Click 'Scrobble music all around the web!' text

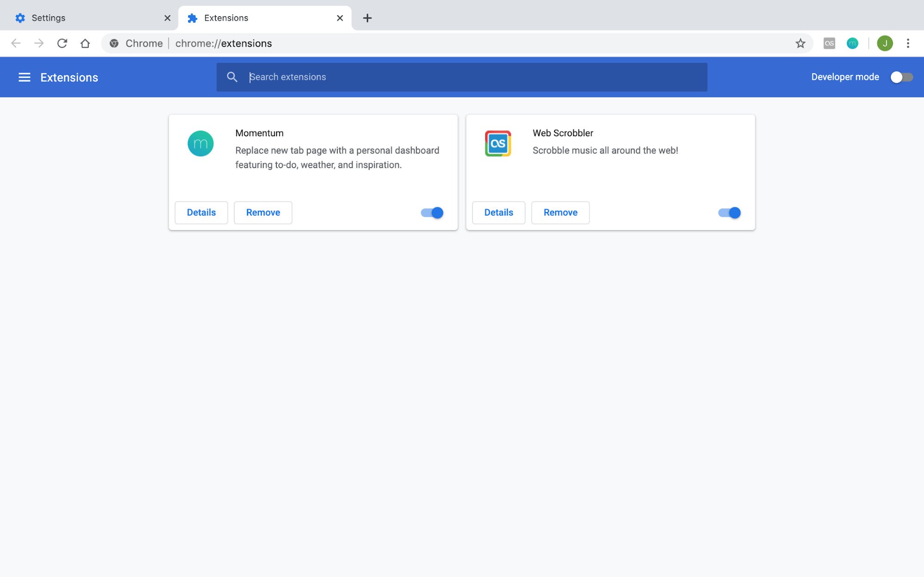point(605,151)
